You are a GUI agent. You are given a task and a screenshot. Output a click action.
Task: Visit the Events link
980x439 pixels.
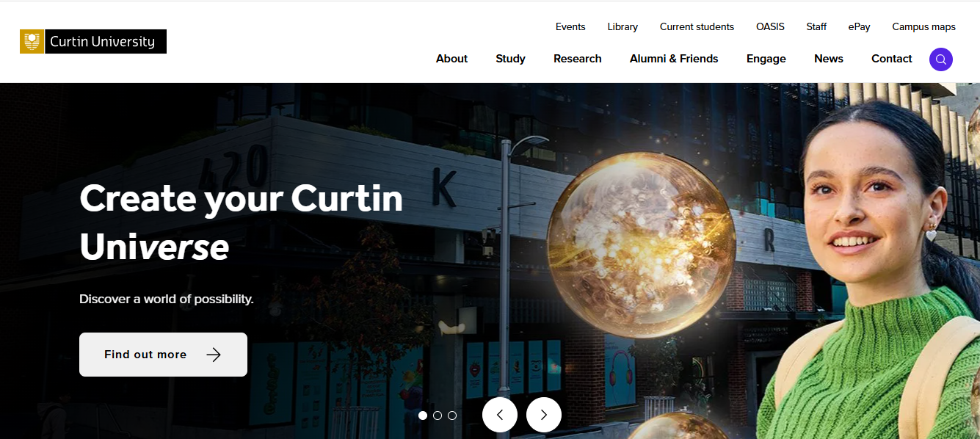click(x=570, y=27)
